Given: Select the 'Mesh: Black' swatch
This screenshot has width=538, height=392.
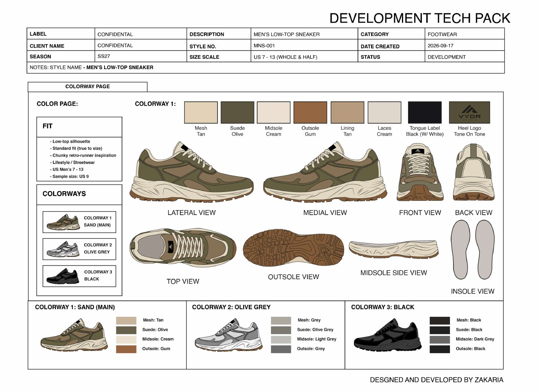Looking at the screenshot, I should [x=440, y=321].
